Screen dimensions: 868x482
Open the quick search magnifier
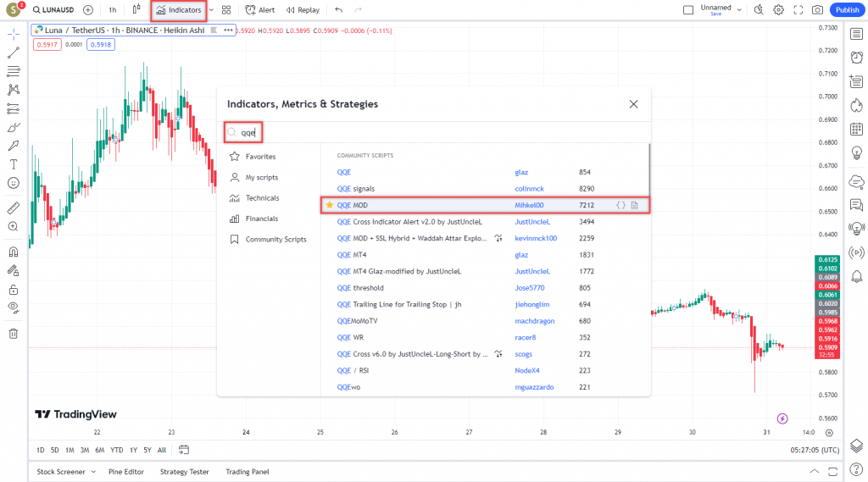coord(759,10)
